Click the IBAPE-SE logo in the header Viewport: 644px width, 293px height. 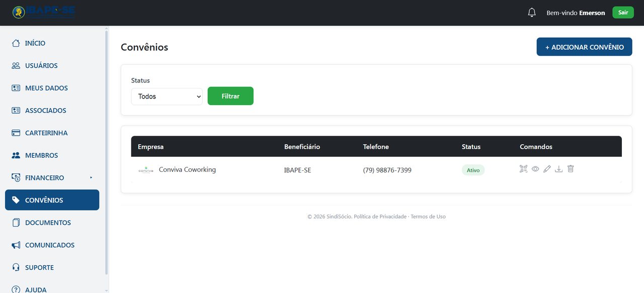(x=44, y=13)
